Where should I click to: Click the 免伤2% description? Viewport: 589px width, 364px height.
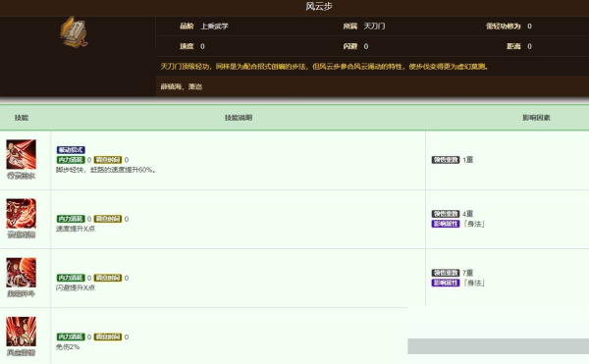pyautogui.click(x=68, y=347)
